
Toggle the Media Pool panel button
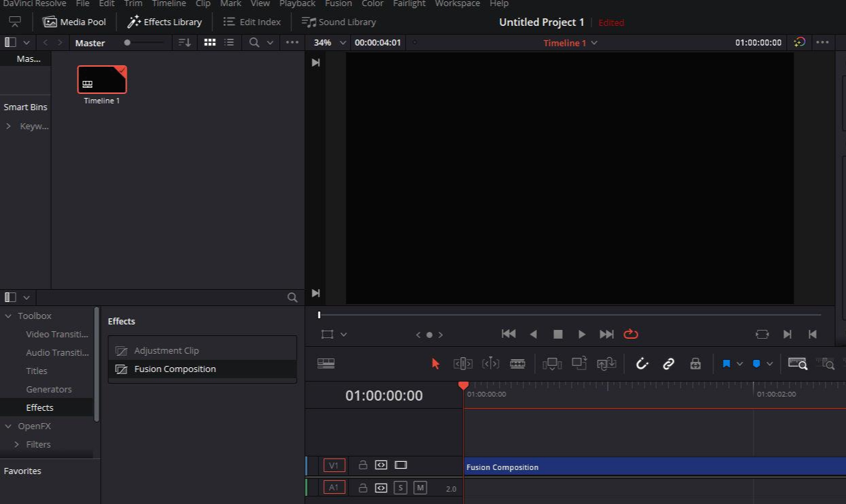click(75, 22)
